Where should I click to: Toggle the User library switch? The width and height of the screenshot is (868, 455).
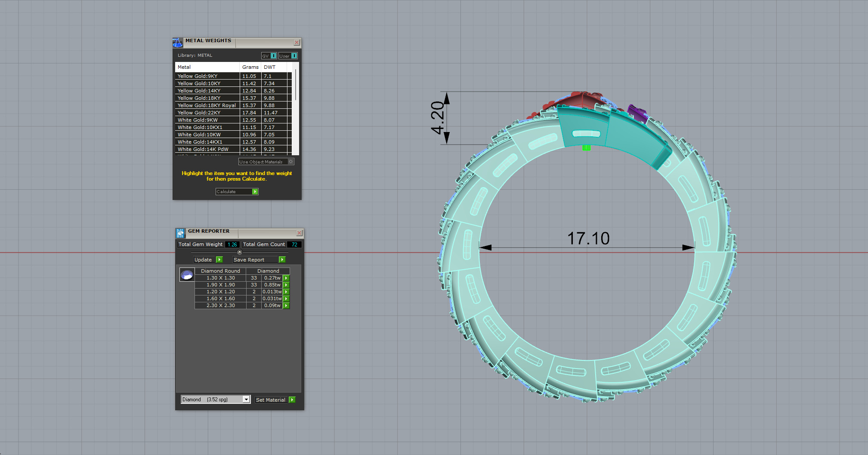point(288,56)
